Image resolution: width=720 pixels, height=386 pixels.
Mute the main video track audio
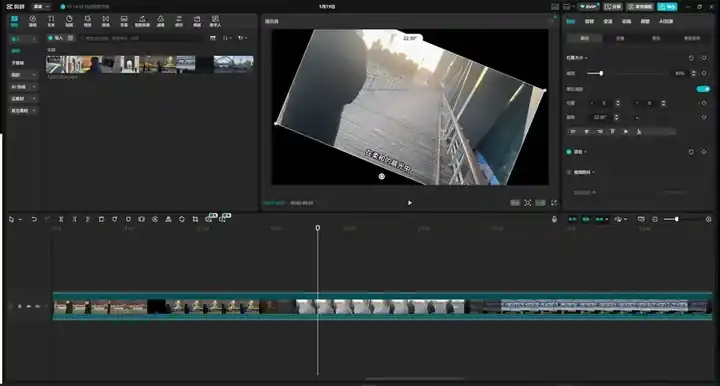(38, 306)
